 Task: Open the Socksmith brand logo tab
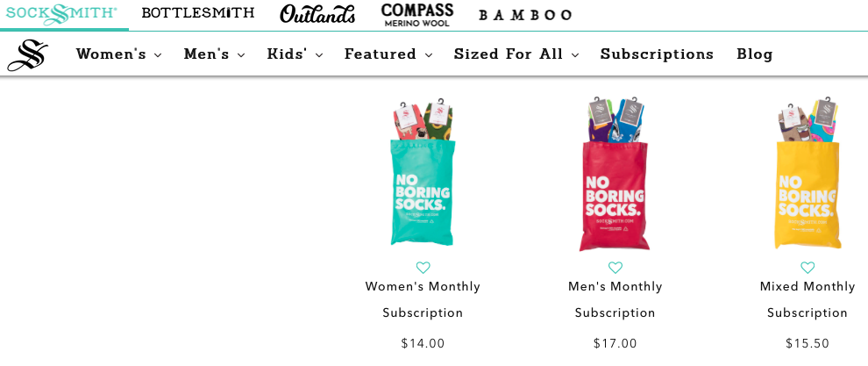click(x=61, y=14)
